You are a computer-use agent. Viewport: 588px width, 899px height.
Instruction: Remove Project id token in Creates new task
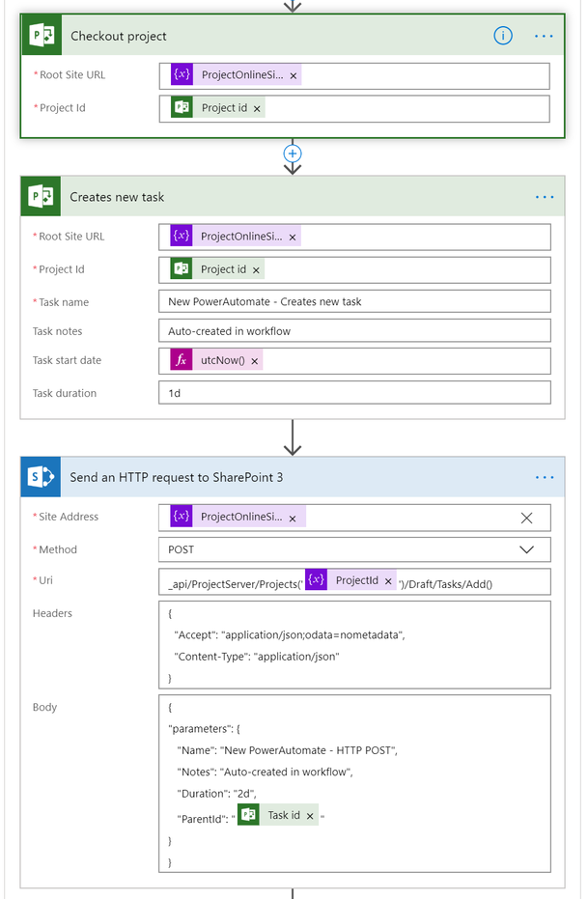tap(256, 270)
